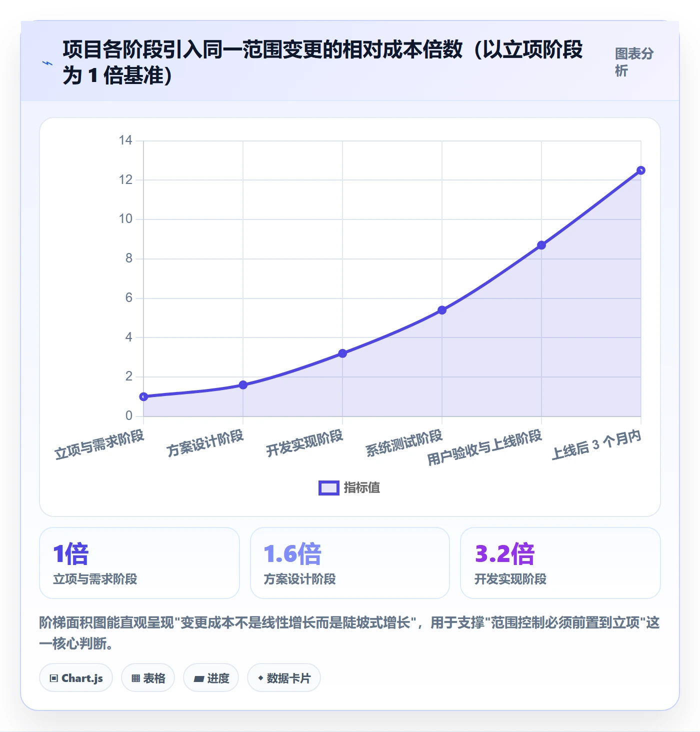Image resolution: width=700 pixels, height=732 pixels.
Task: Click the y-axis value 8
Action: [129, 258]
